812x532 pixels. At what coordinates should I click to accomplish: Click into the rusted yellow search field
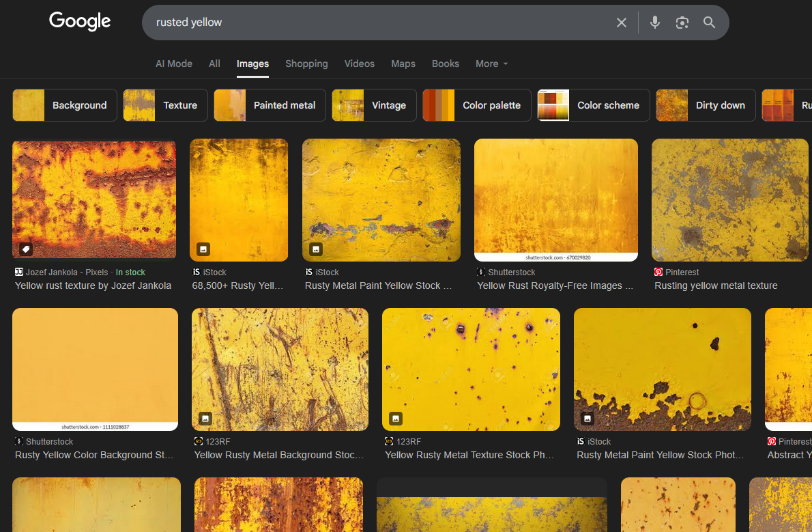375,23
